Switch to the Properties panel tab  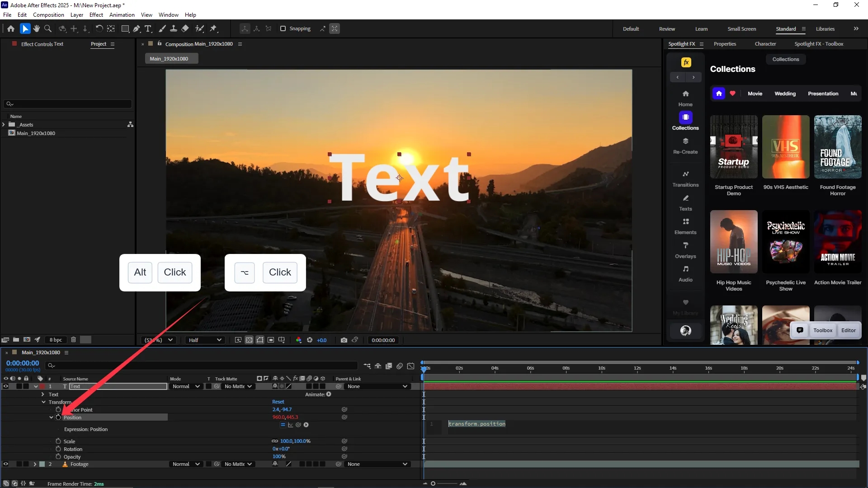click(725, 44)
